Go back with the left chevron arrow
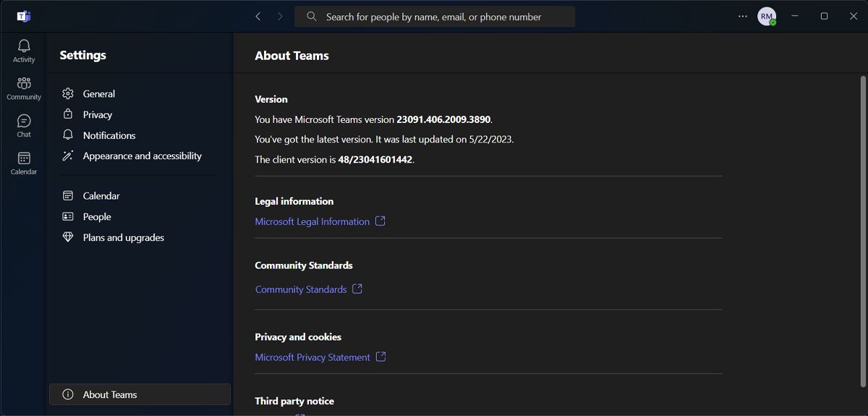Screen dimensions: 868x416 (x=258, y=16)
